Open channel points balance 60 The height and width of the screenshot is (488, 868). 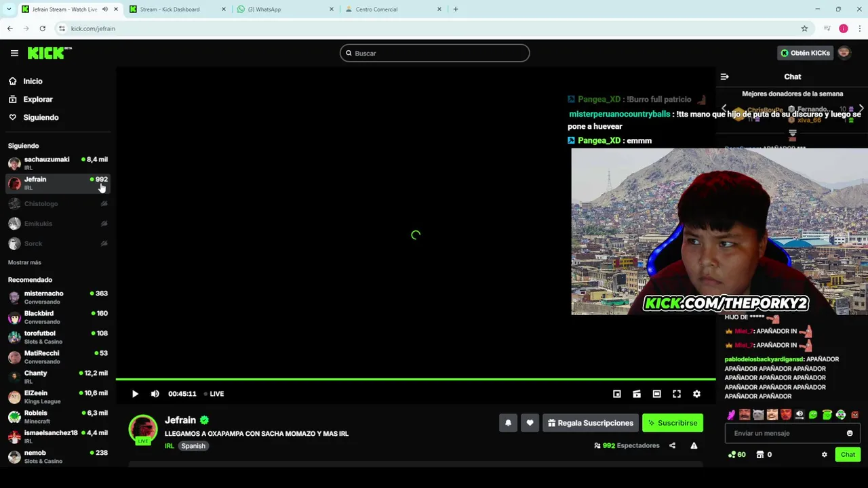point(737,455)
